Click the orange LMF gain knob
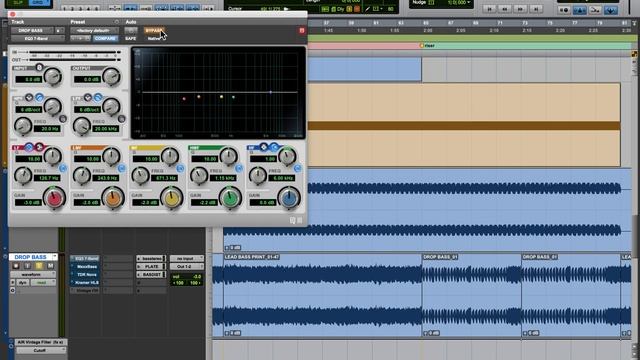This screenshot has height=360, width=640. pyautogui.click(x=113, y=198)
